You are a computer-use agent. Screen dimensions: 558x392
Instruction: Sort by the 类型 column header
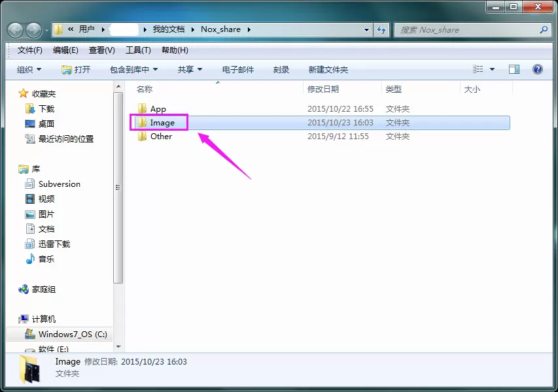point(394,90)
